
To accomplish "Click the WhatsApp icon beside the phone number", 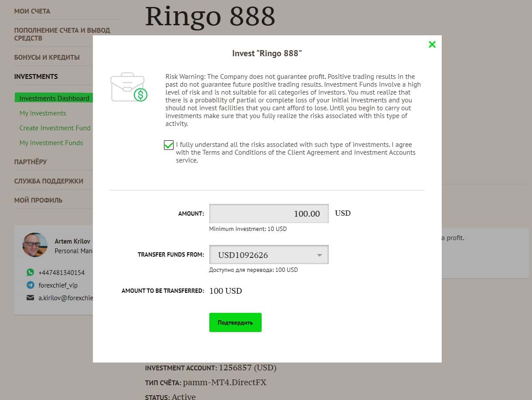I will [30, 272].
